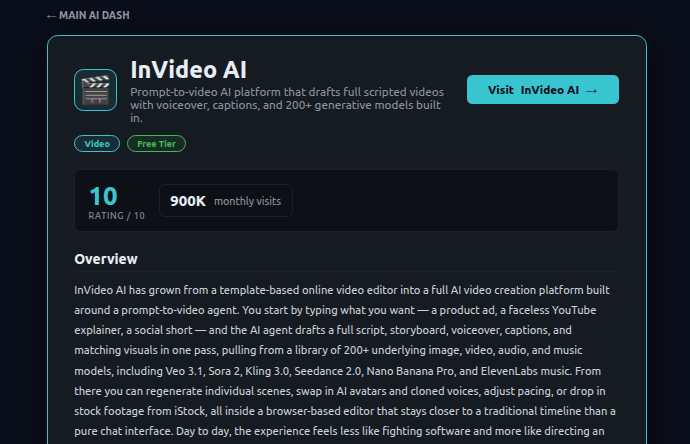Click the 10 rating value
The height and width of the screenshot is (444, 690).
tap(103, 196)
